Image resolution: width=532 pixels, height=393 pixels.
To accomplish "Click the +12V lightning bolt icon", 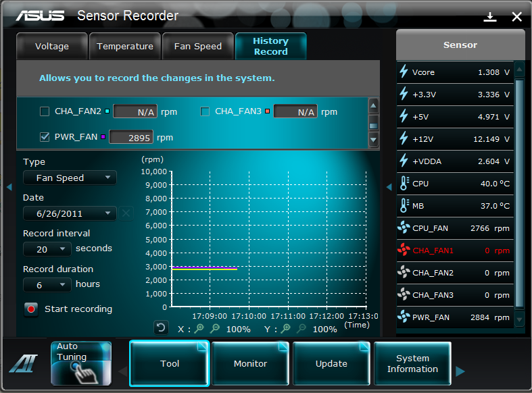I will pos(404,138).
